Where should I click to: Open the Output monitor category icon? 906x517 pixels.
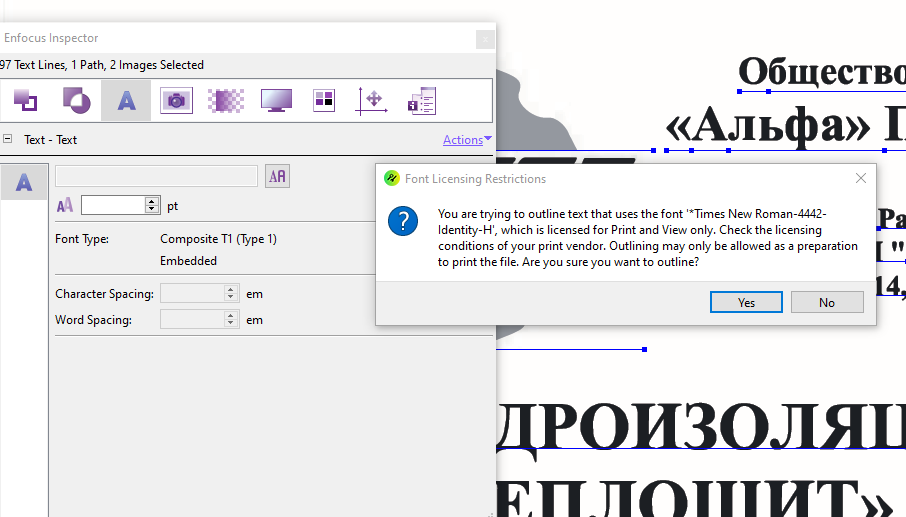276,101
